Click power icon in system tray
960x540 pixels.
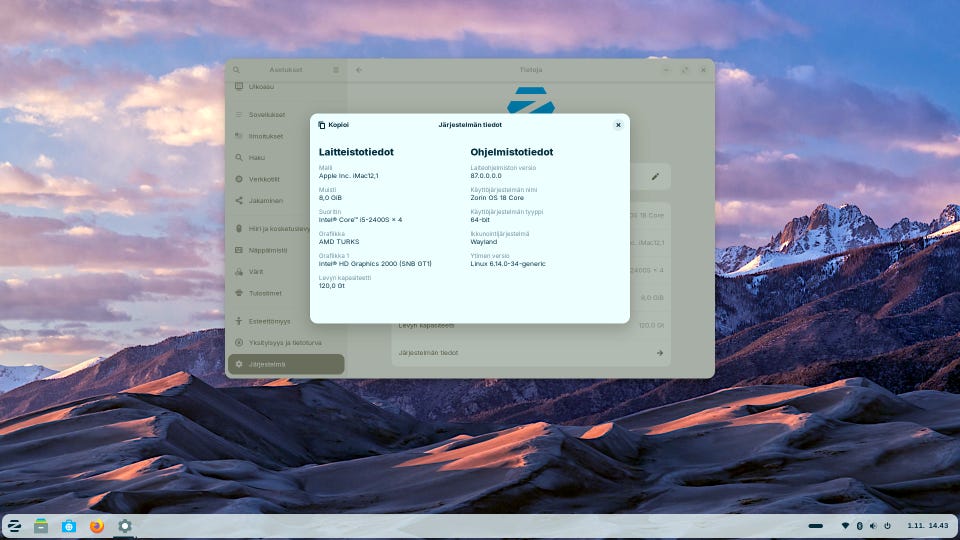pyautogui.click(x=887, y=526)
